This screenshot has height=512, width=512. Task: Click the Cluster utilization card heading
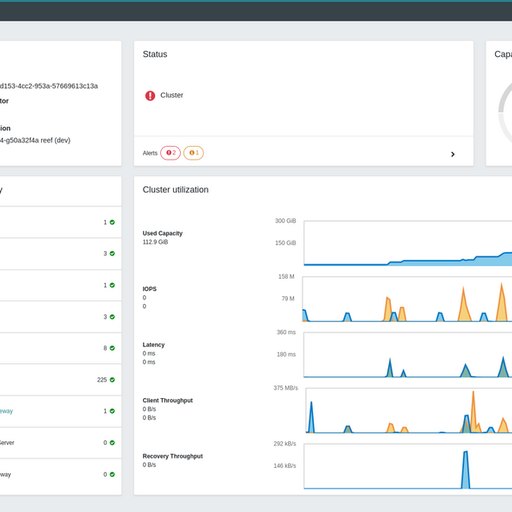point(176,190)
